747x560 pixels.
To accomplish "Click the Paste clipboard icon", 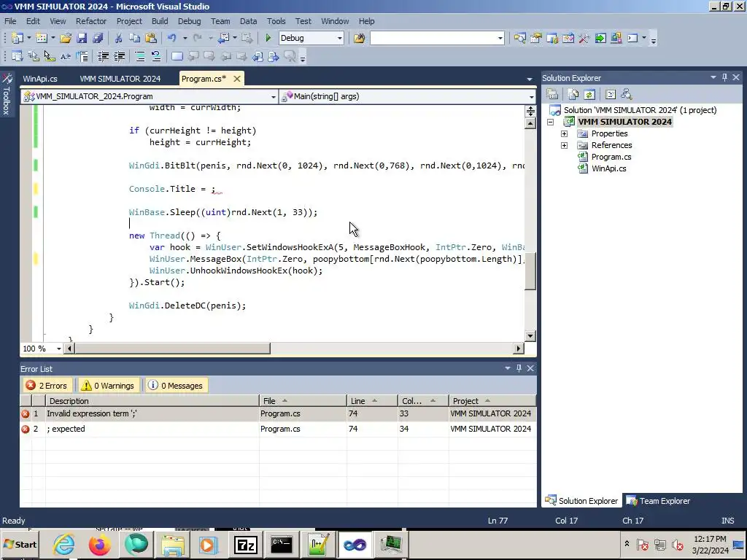I will (x=150, y=38).
